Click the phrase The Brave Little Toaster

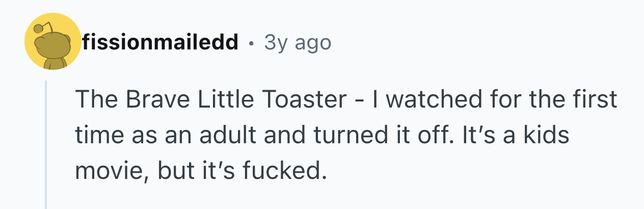(x=211, y=100)
